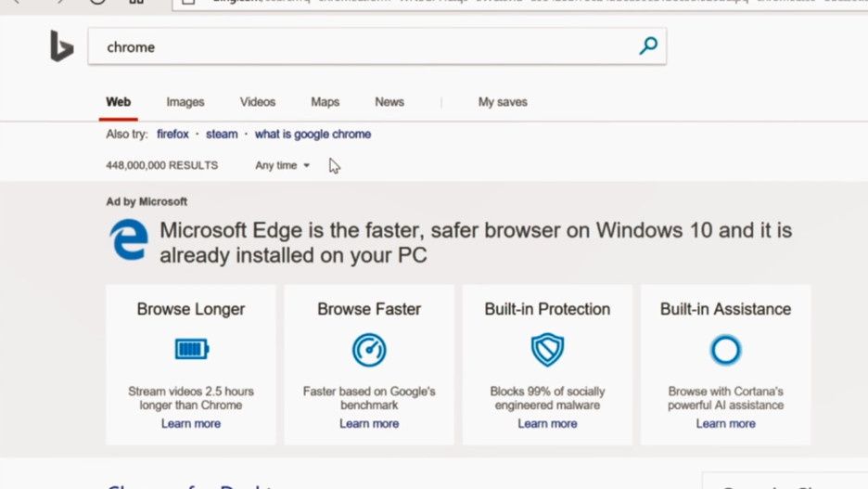The height and width of the screenshot is (489, 868).
Task: Click the speedometer icon under Browse Faster
Action: tap(369, 350)
